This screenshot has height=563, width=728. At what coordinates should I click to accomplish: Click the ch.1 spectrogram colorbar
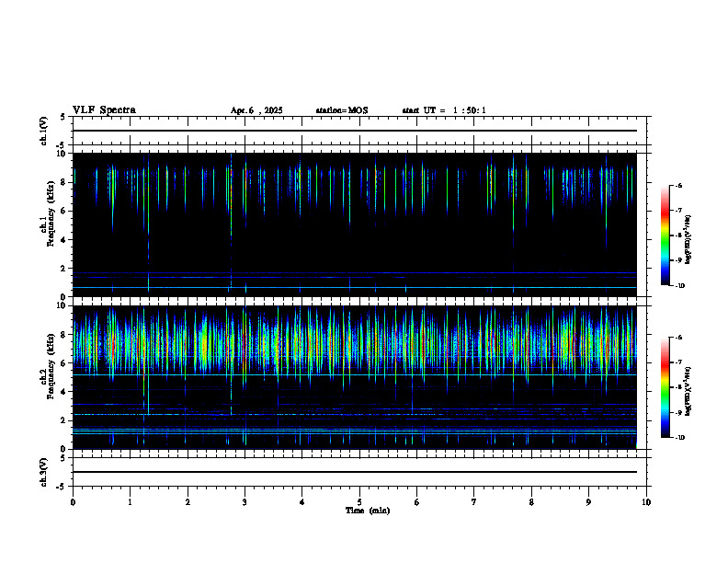click(665, 236)
